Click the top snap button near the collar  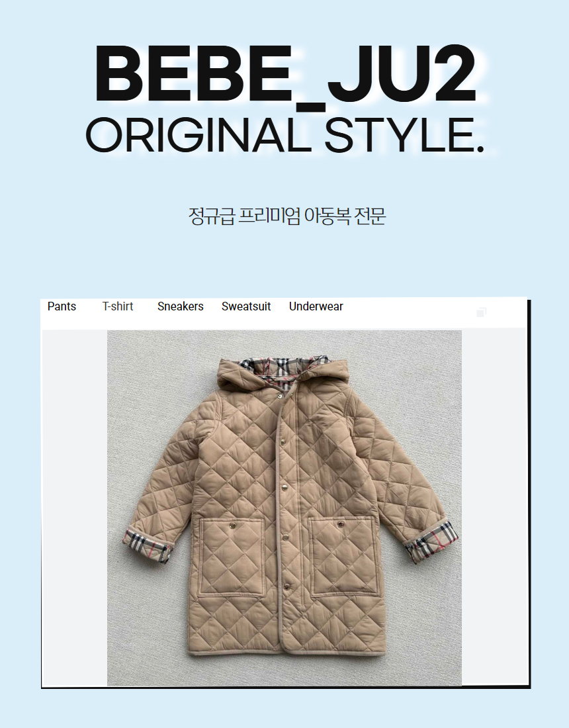coord(280,396)
